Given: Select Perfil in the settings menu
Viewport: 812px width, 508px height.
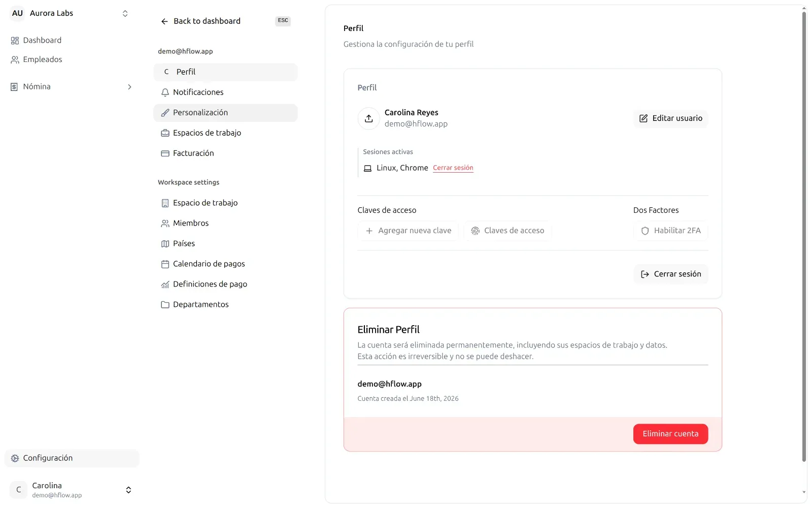Looking at the screenshot, I should tap(225, 72).
